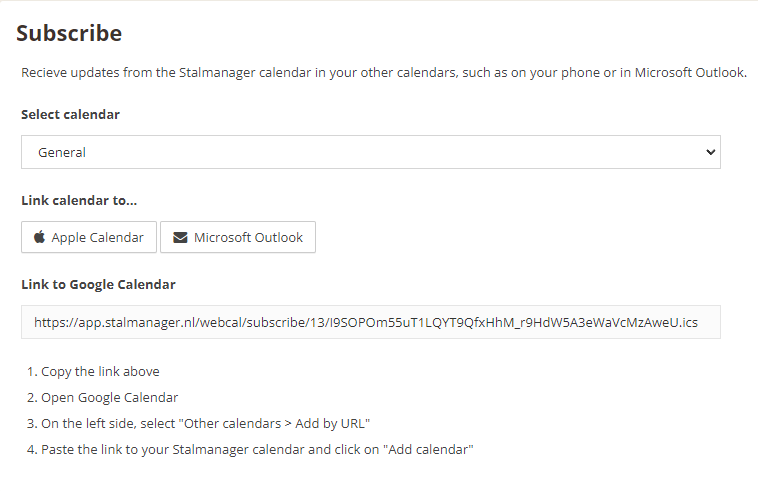The image size is (758, 491).
Task: Click step two "Open Google Calendar"
Action: (102, 398)
